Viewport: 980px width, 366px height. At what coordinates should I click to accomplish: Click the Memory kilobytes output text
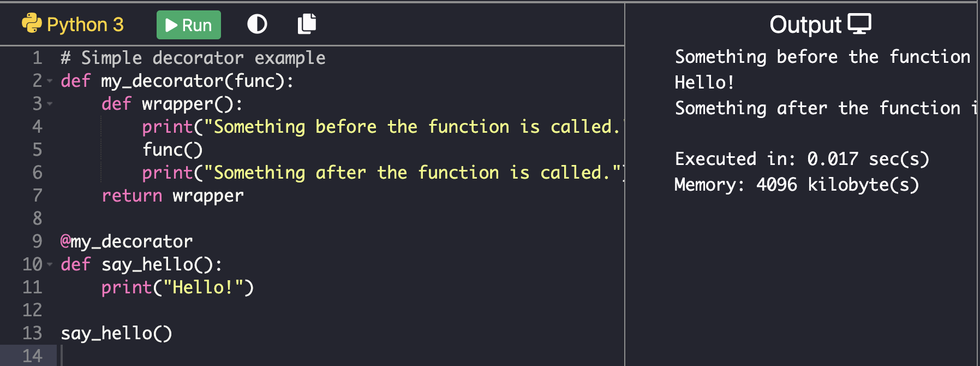[796, 185]
